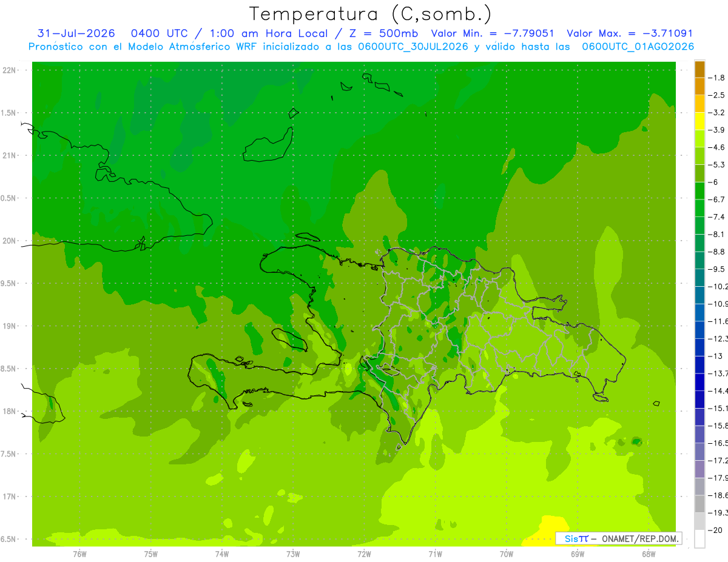Click the '72W' longitude label
This screenshot has width=728, height=562.
tap(364, 554)
